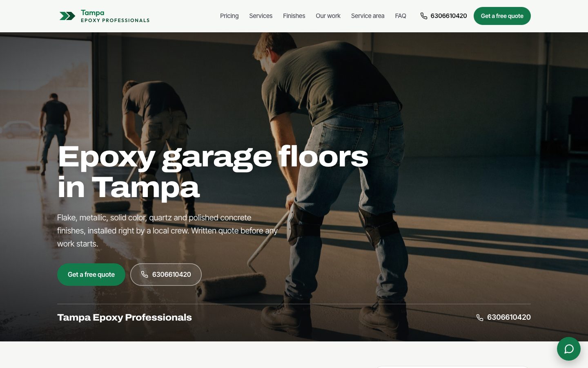Open the chat bubble widget
The image size is (588, 368).
[569, 349]
